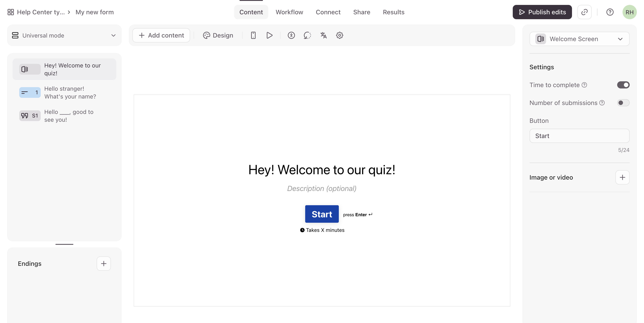Viewport: 644px width, 323px height.
Task: Click the Add content button
Action: pyautogui.click(x=161, y=35)
